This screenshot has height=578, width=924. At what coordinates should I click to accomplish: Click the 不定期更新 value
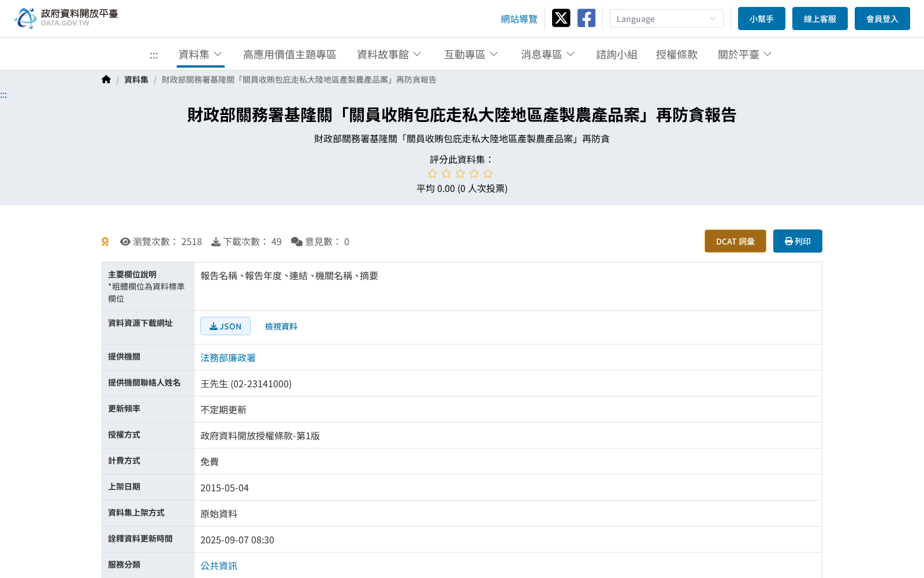point(223,410)
